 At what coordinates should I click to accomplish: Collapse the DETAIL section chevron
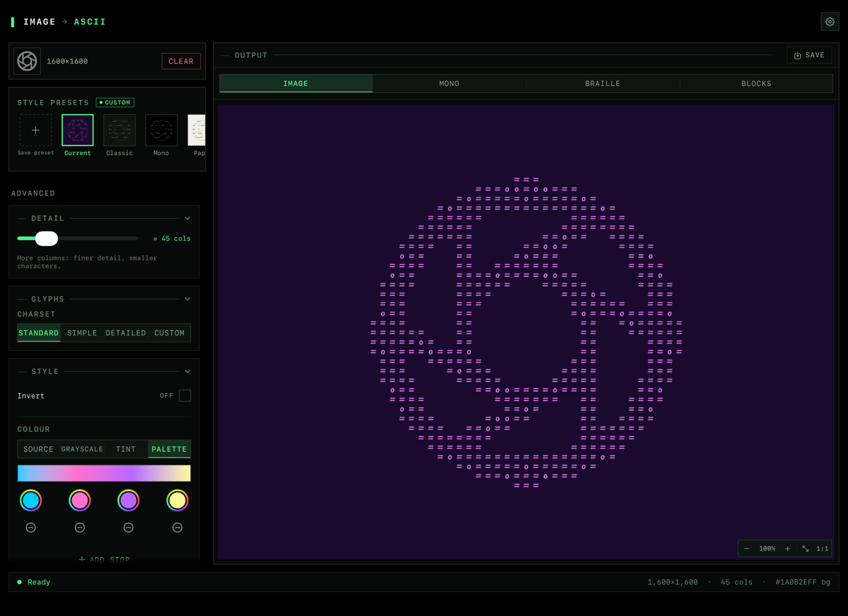tap(188, 218)
